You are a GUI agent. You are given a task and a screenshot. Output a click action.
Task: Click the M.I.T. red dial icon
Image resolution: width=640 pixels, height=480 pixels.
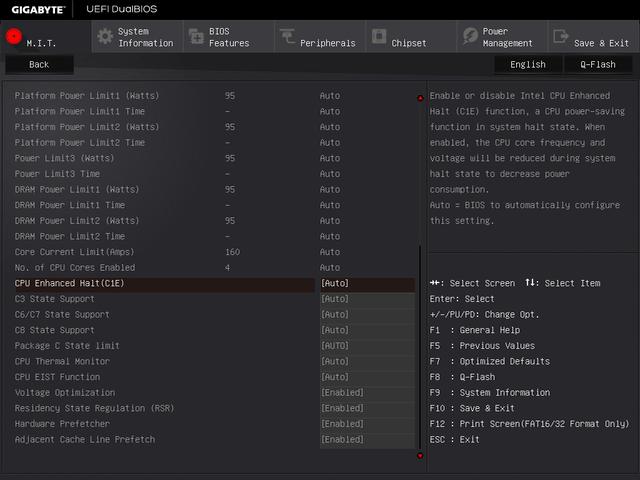[x=13, y=37]
